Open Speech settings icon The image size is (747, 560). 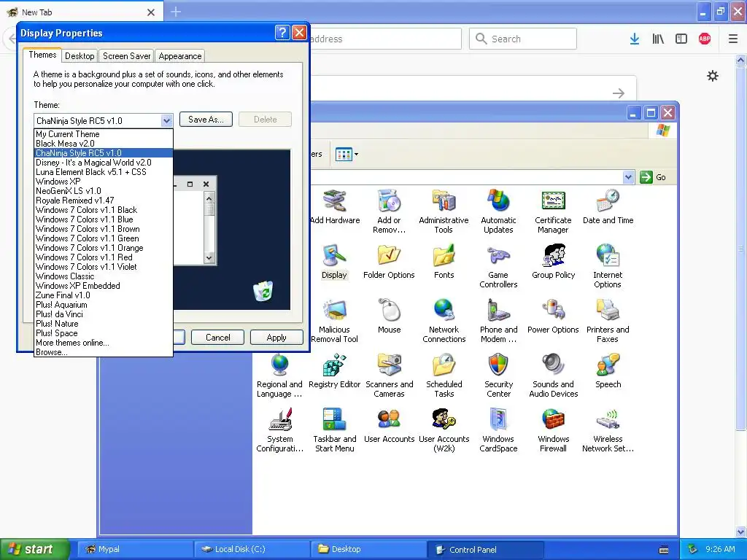[x=608, y=371]
